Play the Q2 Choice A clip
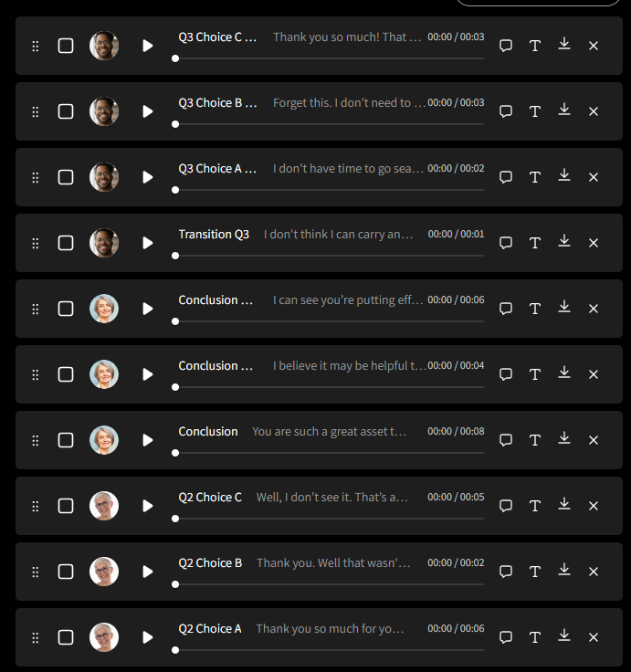This screenshot has width=631, height=672. pos(147,637)
